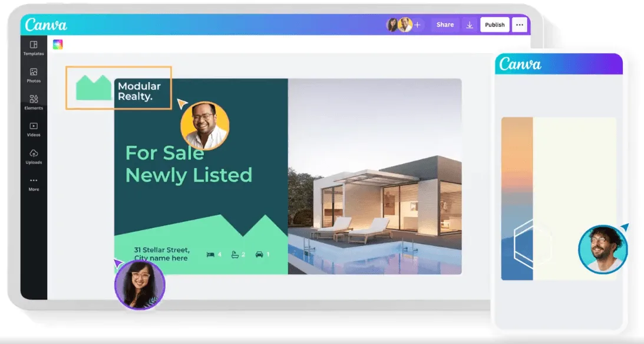Click the bedroom count icon

click(x=210, y=255)
